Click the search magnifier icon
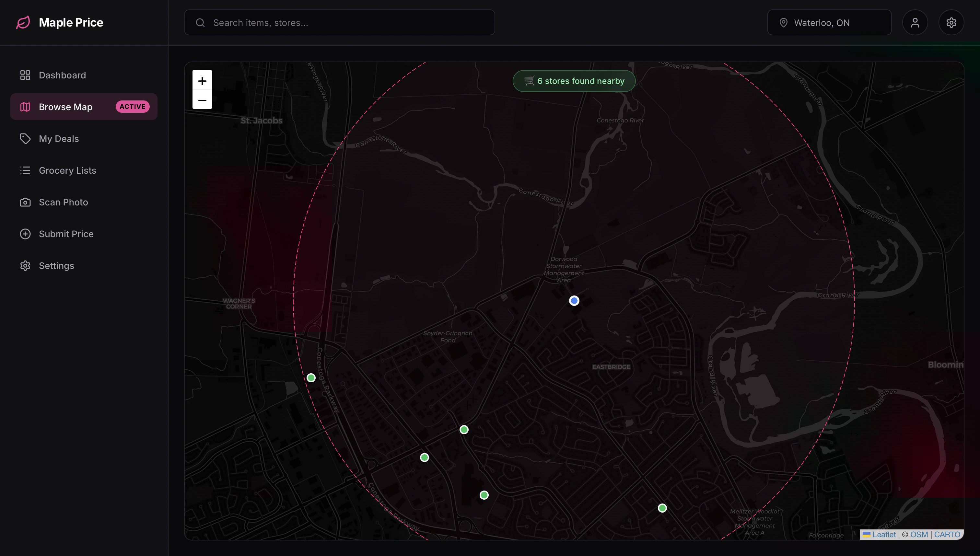980x556 pixels. pos(200,23)
